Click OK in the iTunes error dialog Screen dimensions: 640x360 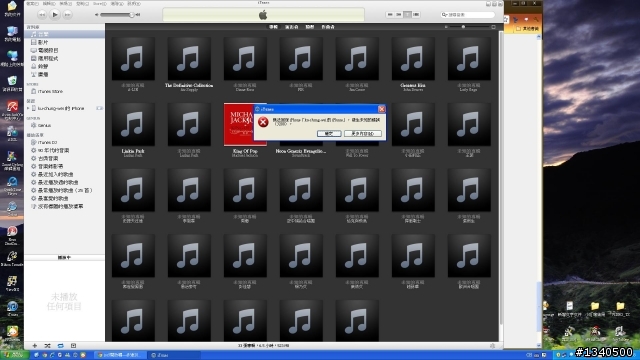coord(329,134)
